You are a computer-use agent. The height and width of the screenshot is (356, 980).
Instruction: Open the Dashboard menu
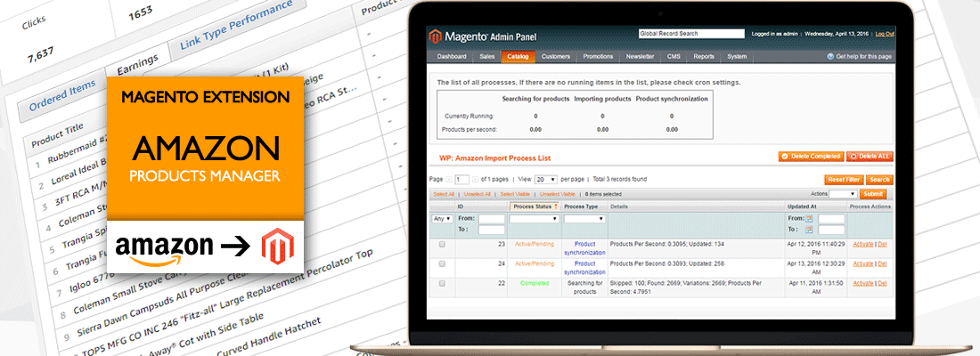(452, 57)
